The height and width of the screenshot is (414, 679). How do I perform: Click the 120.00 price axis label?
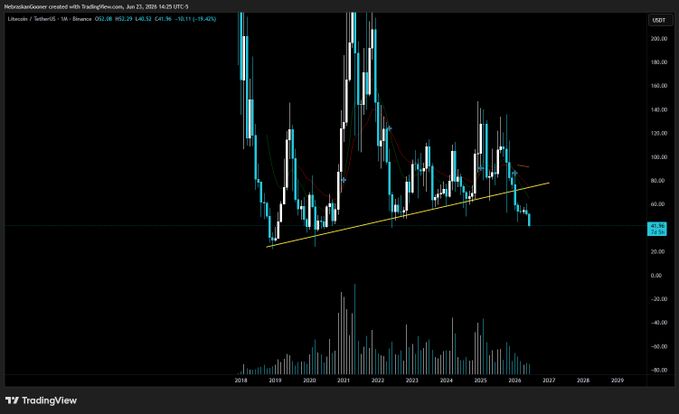659,133
